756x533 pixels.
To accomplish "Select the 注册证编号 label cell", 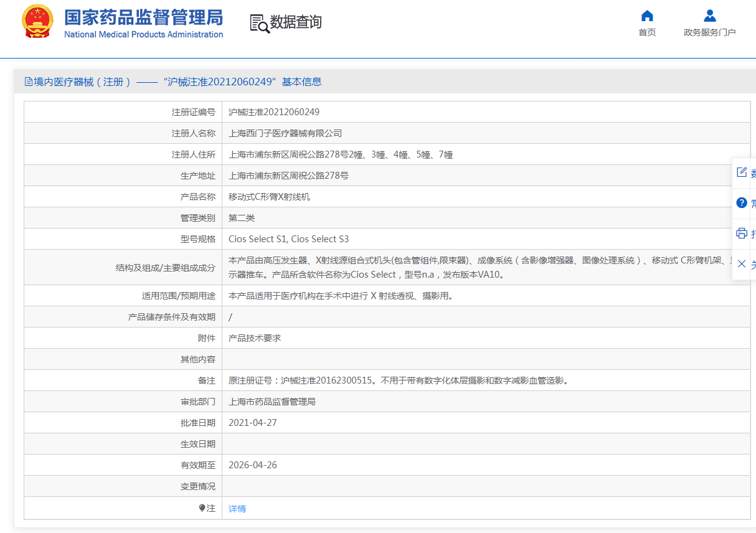I will [x=123, y=112].
